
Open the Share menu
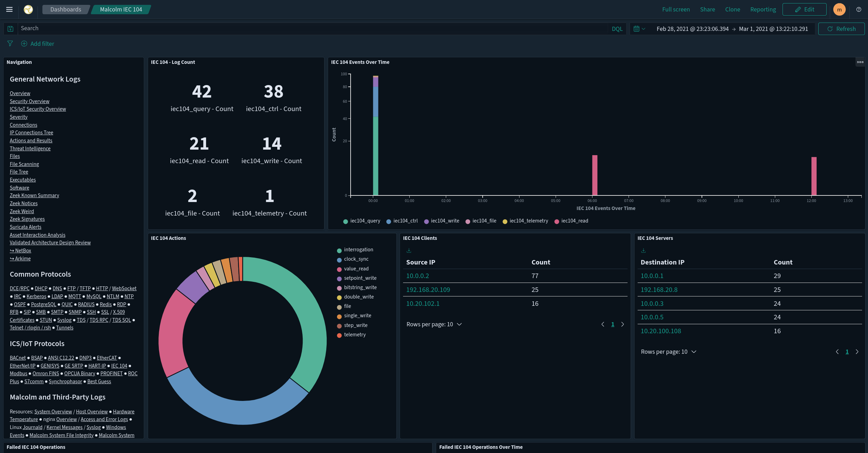[707, 9]
